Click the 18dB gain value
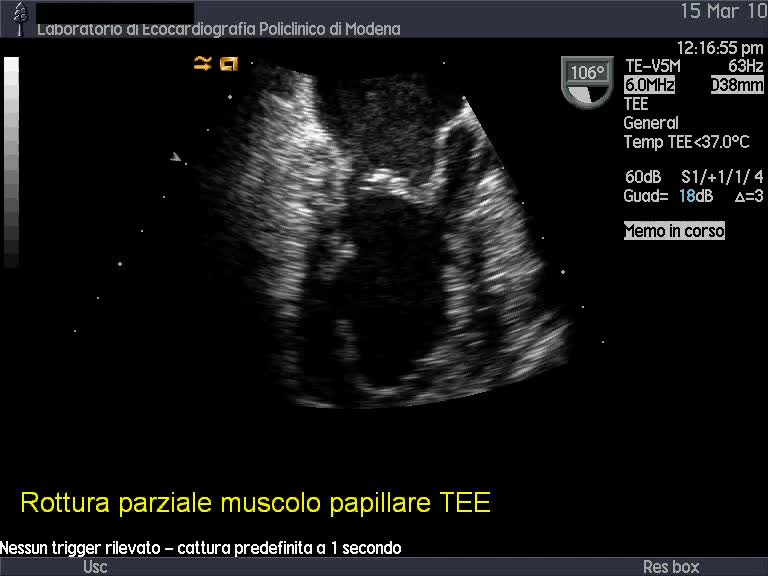Image resolution: width=768 pixels, height=576 pixels. (696, 196)
